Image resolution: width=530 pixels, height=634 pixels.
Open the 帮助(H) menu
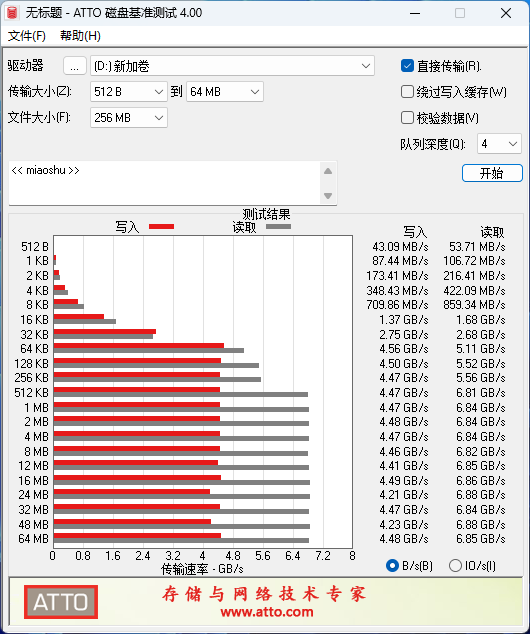pyautogui.click(x=80, y=36)
